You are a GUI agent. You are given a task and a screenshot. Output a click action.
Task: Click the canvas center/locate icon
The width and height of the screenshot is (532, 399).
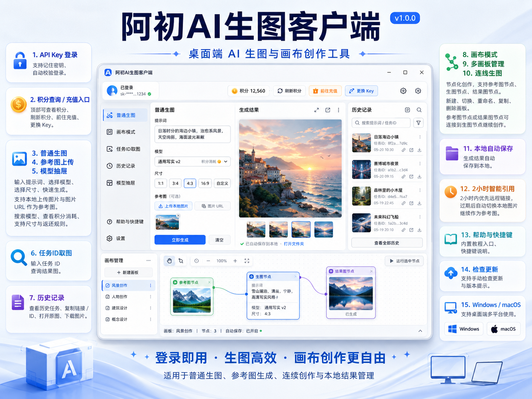[x=197, y=261]
